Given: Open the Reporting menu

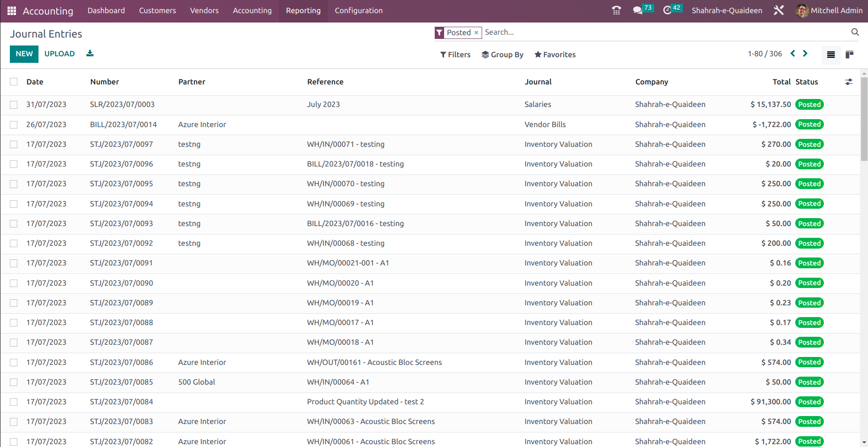Looking at the screenshot, I should pyautogui.click(x=303, y=10).
